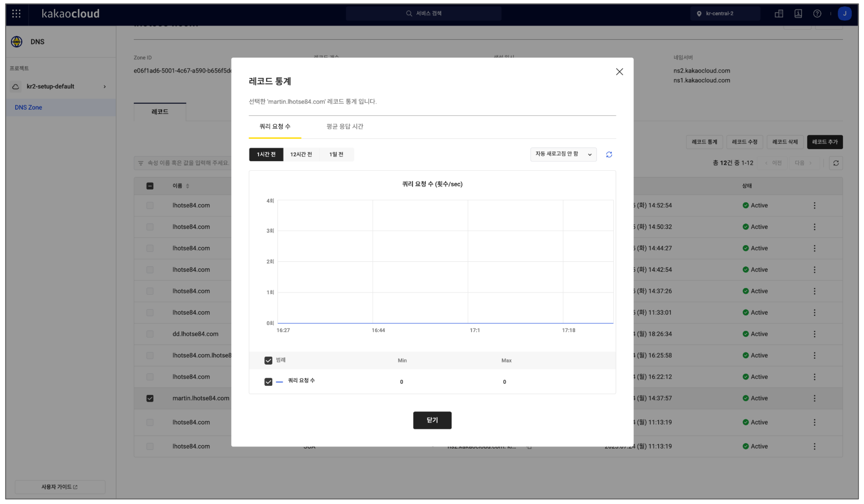This screenshot has width=864, height=504.
Task: Go to 이전 page of records
Action: coord(773,163)
